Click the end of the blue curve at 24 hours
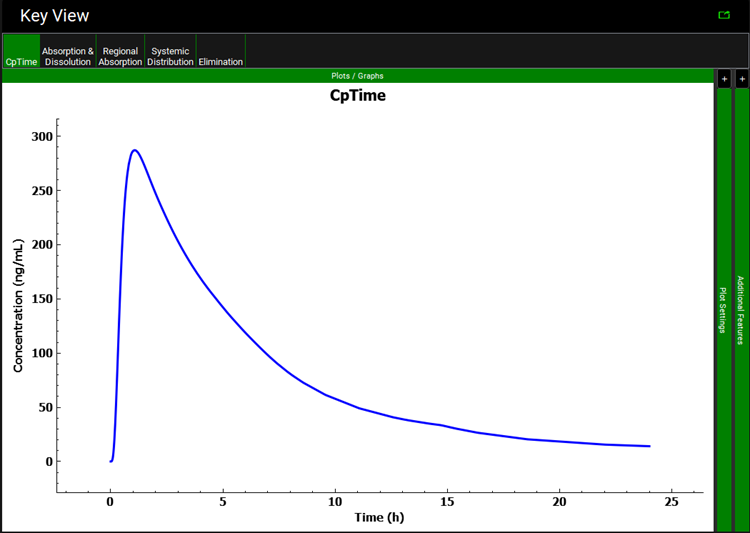Image resolution: width=750 pixels, height=533 pixels. click(x=649, y=446)
